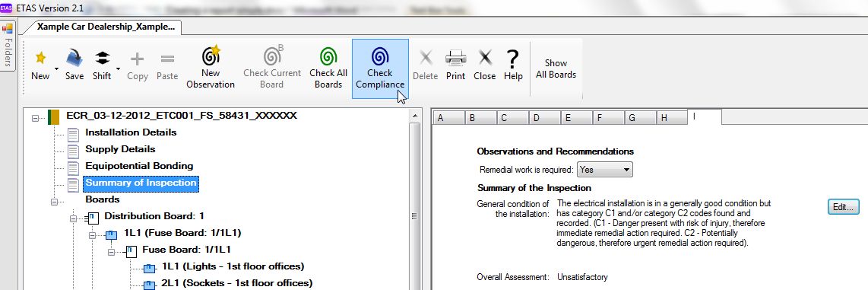Collapse the Distribution Board: 1 node
This screenshot has width=868, height=290.
pyautogui.click(x=73, y=218)
